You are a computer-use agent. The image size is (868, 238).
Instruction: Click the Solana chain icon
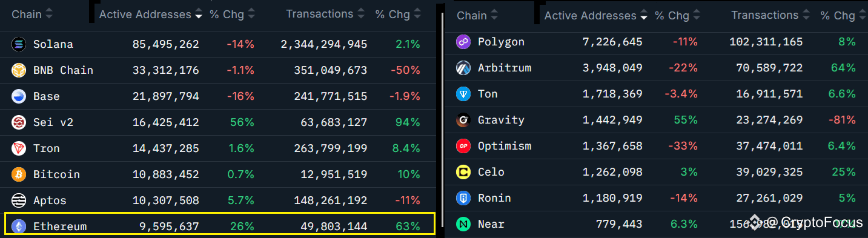point(18,44)
